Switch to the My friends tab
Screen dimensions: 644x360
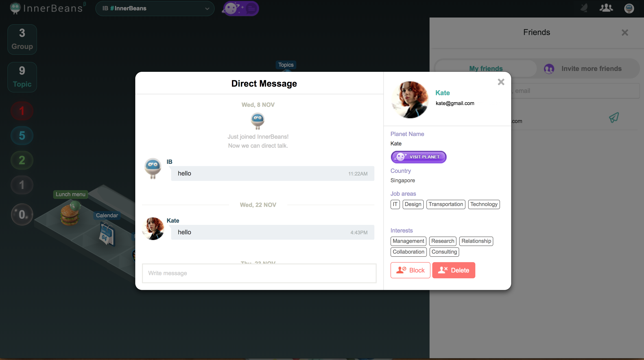pyautogui.click(x=486, y=68)
